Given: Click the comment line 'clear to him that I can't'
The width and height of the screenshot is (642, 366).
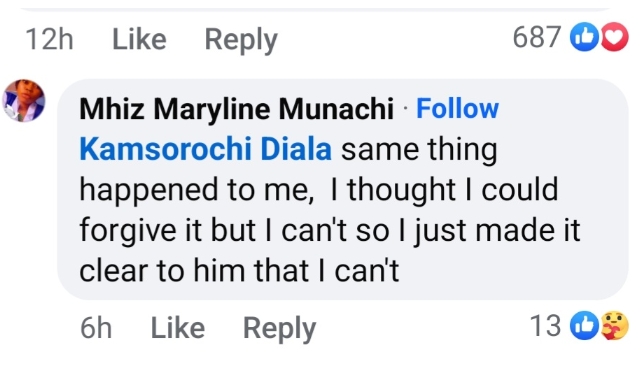Looking at the screenshot, I should tap(239, 271).
